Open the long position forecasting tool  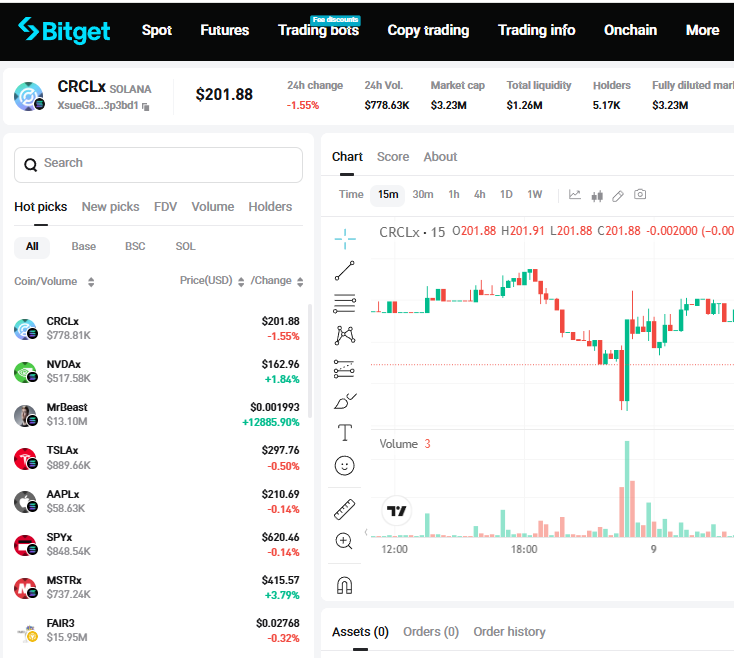point(344,369)
